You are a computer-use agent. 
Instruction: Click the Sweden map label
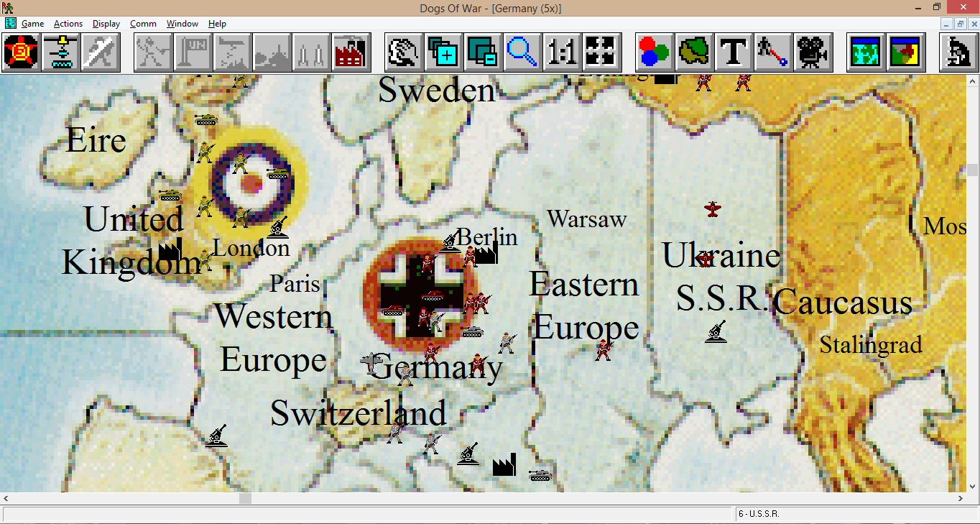point(437,91)
